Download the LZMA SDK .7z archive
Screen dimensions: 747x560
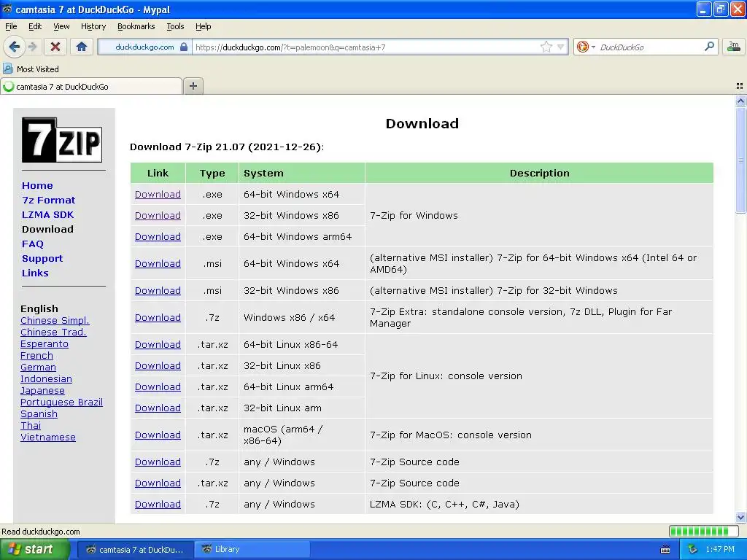158,505
